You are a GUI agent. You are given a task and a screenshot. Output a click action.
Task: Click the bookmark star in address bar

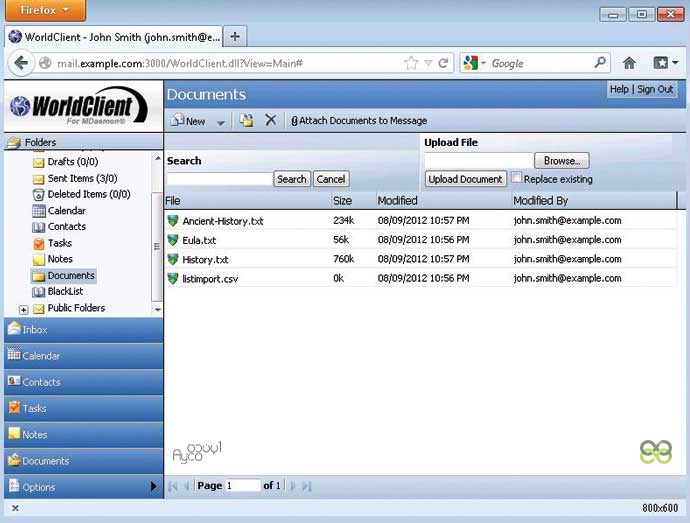point(411,63)
